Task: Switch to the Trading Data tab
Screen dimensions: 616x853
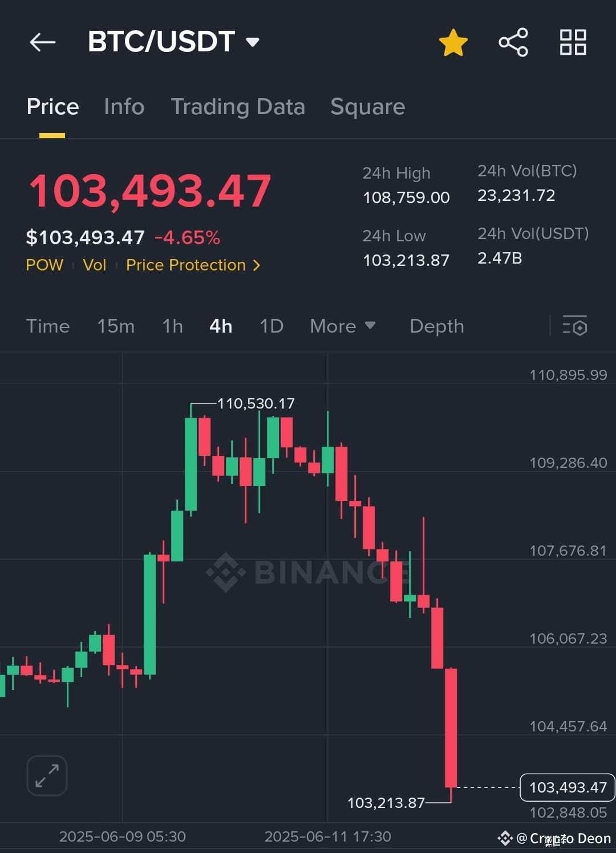Action: [x=238, y=107]
